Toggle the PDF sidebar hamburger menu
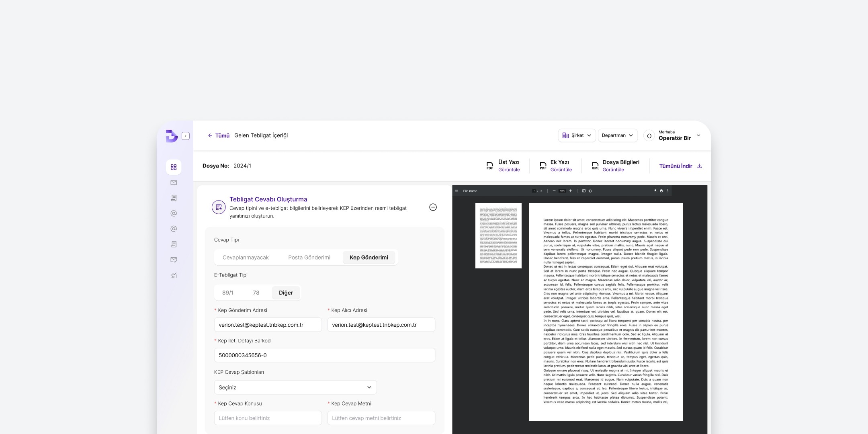Image resolution: width=868 pixels, height=434 pixels. coord(457,191)
